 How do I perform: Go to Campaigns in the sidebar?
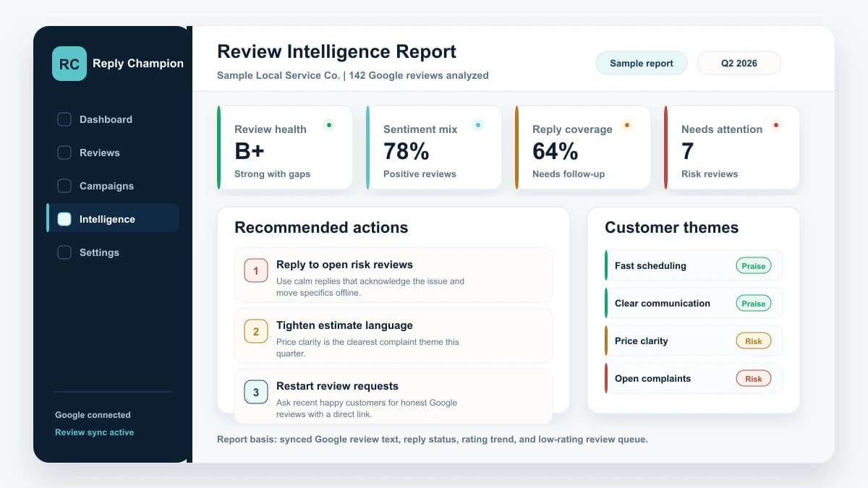(x=113, y=186)
